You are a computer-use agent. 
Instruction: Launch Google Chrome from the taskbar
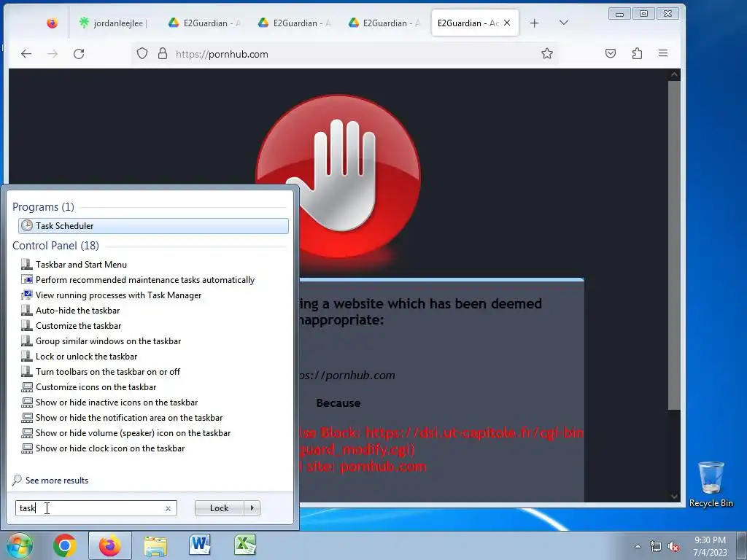65,545
